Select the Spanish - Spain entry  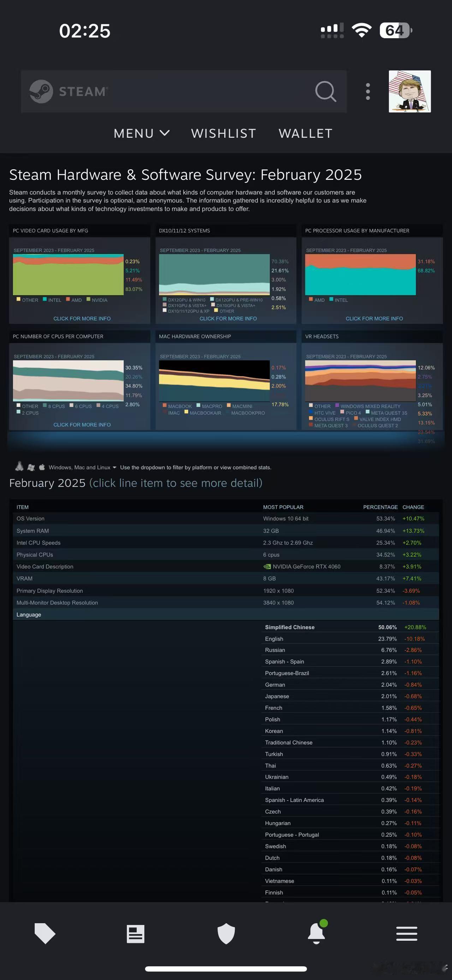[350, 662]
